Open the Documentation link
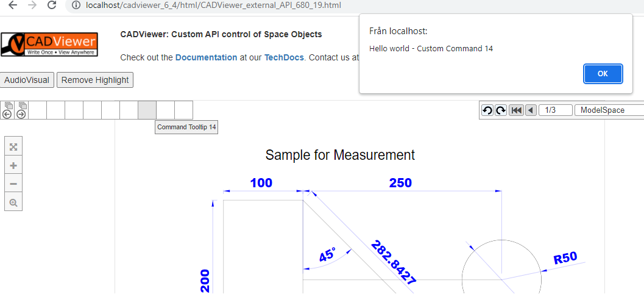The height and width of the screenshot is (294, 644). point(206,57)
